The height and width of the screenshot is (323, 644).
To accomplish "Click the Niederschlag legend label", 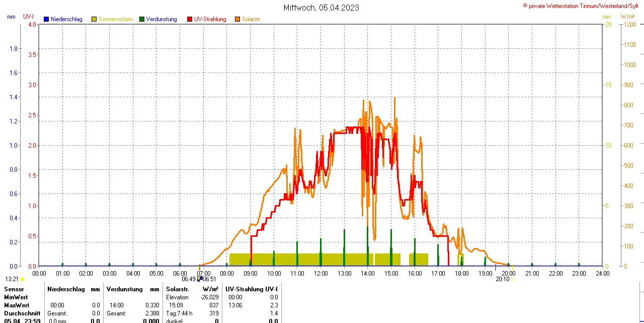I will 66,19.
